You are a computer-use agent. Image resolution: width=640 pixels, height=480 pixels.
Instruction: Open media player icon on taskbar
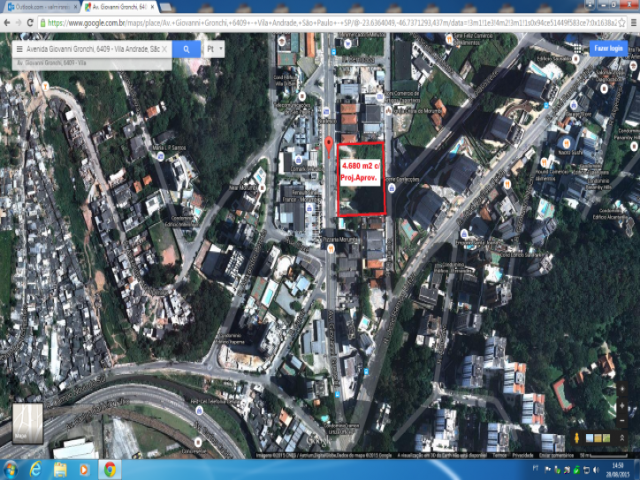click(x=84, y=469)
